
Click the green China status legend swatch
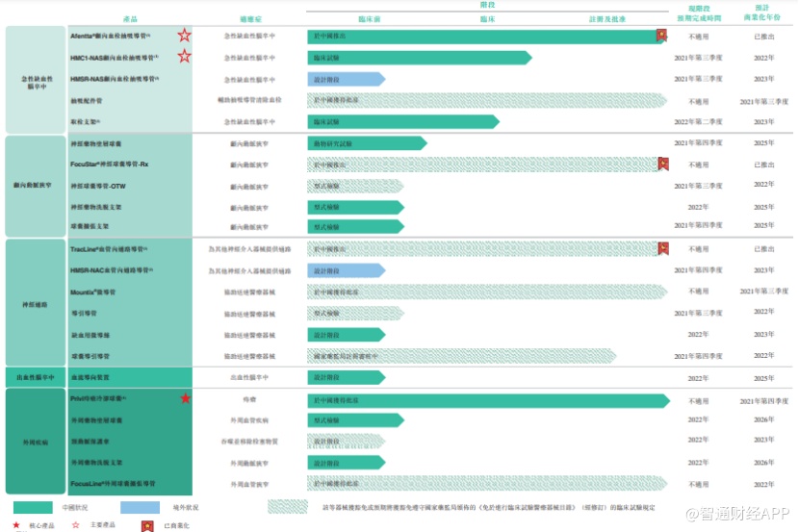point(33,507)
